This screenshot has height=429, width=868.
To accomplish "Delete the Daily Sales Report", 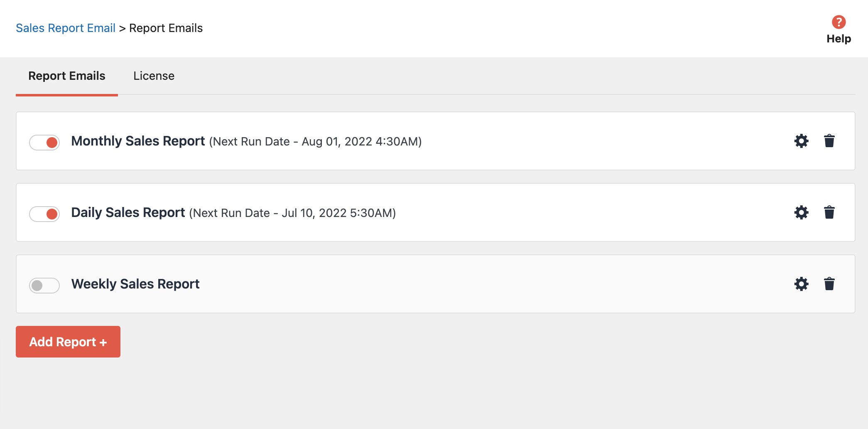I will pyautogui.click(x=830, y=212).
